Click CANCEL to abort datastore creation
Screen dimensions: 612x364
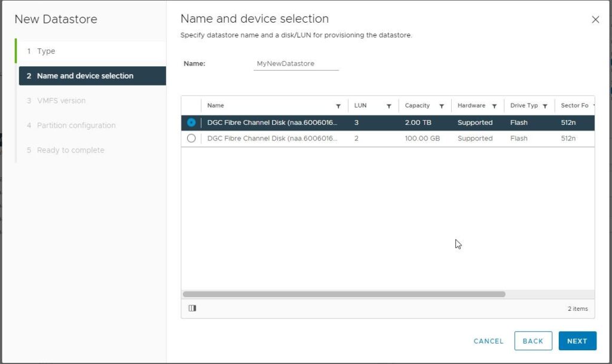pos(488,341)
